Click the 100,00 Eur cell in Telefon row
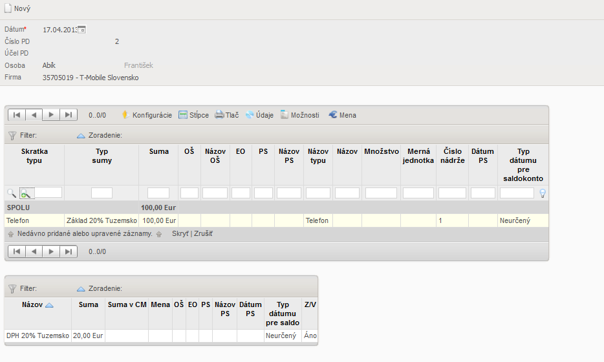The height and width of the screenshot is (362, 604). [x=159, y=221]
